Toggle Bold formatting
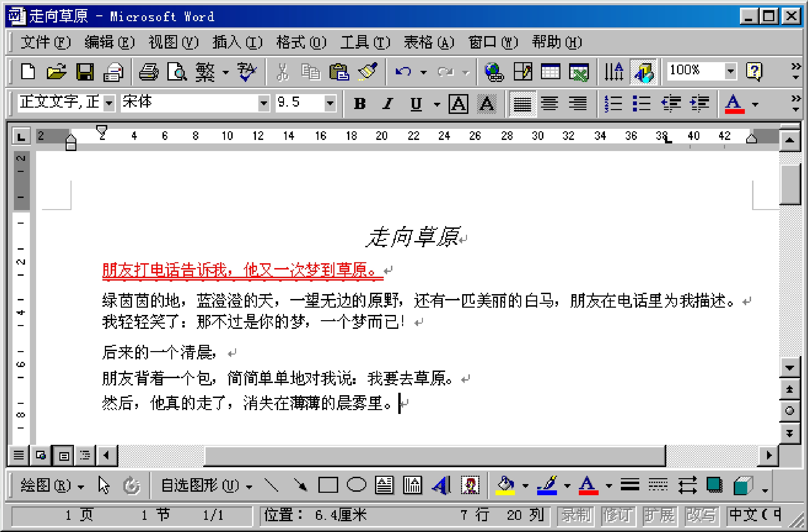The height and width of the screenshot is (532, 808). [360, 103]
